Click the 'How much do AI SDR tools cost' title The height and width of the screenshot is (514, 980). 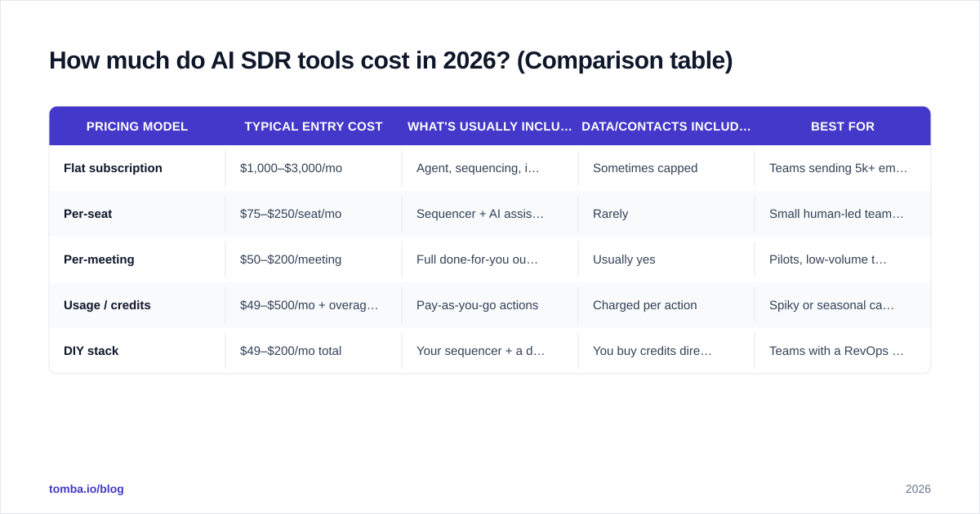(390, 60)
